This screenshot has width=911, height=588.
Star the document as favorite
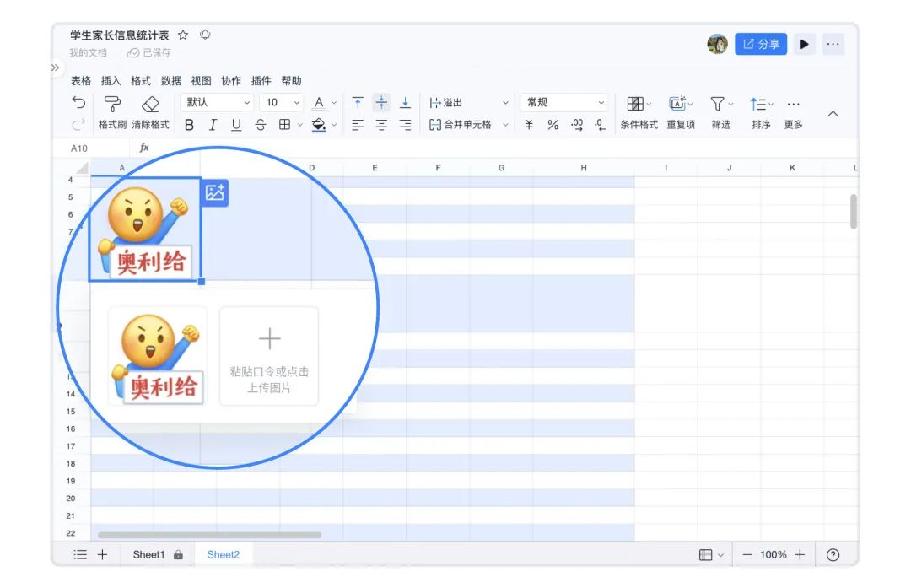(x=183, y=35)
